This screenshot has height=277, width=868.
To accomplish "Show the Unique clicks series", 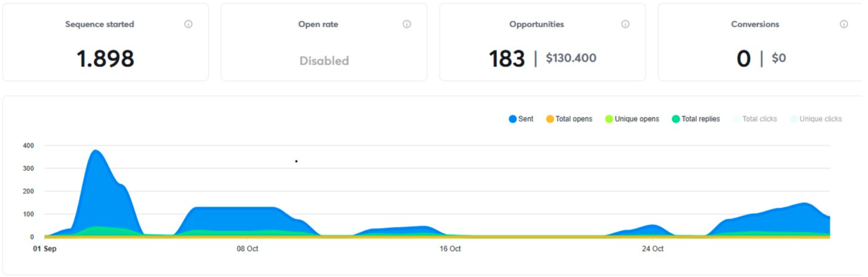I will coord(816,119).
